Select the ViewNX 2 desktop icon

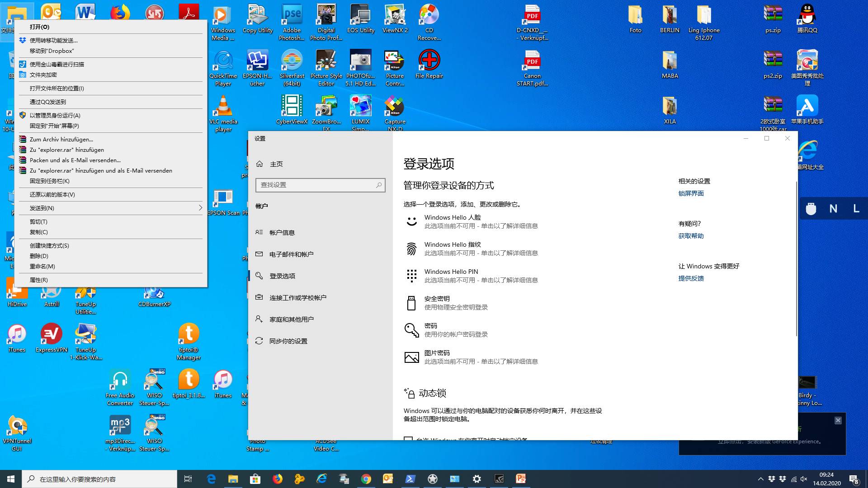[x=395, y=19]
